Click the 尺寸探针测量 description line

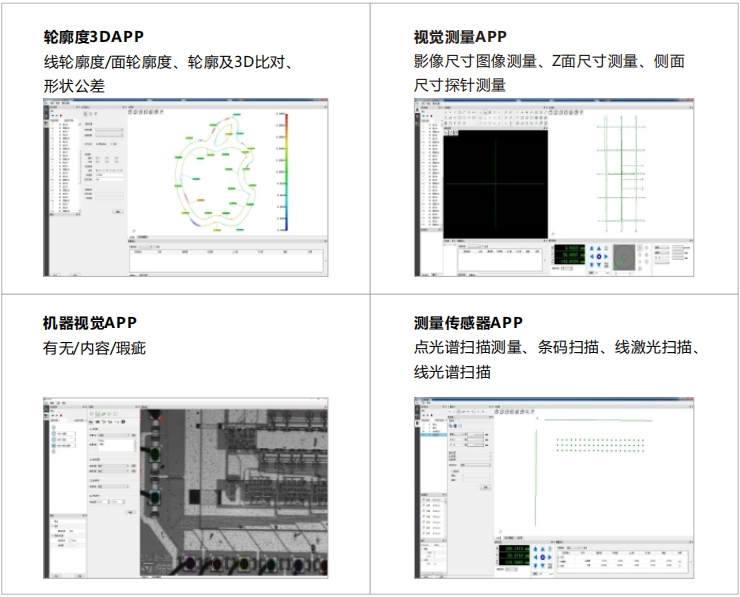click(x=460, y=85)
